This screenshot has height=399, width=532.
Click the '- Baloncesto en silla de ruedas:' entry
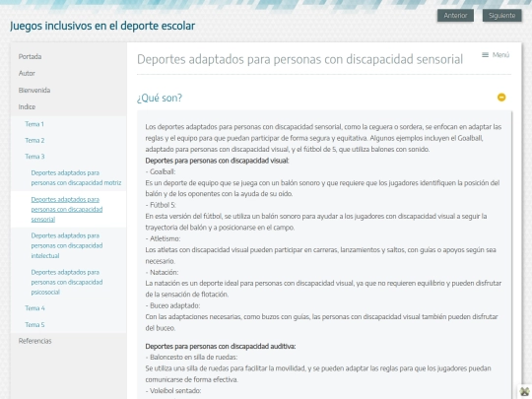(191, 358)
